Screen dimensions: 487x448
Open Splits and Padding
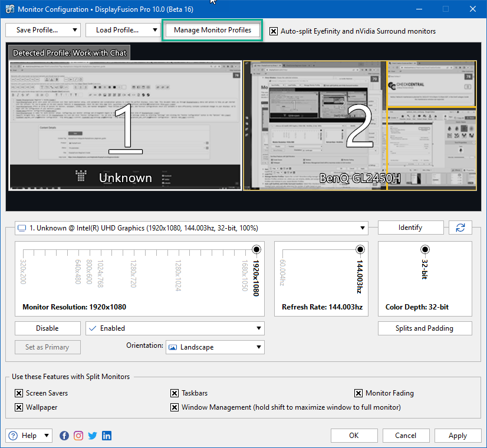tap(425, 328)
